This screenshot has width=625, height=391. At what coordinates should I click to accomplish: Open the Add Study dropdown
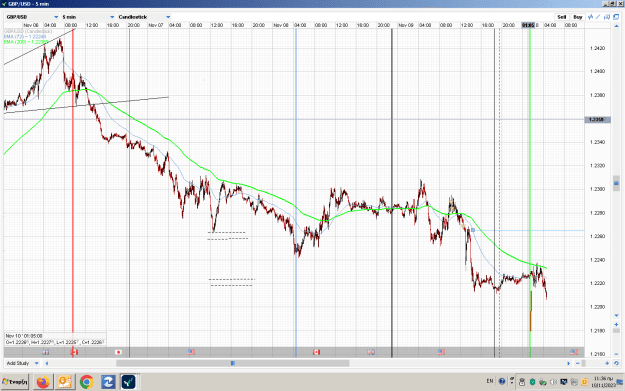point(22,363)
